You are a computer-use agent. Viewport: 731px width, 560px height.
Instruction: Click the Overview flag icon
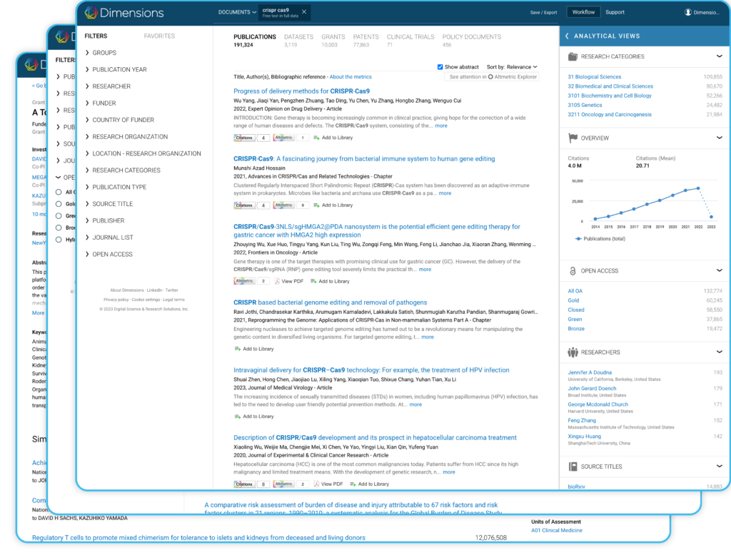573,138
